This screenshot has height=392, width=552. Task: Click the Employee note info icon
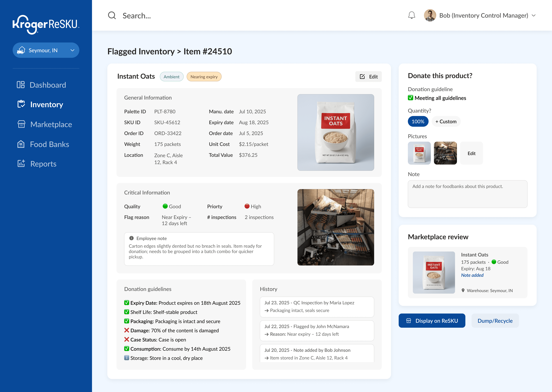coord(131,238)
